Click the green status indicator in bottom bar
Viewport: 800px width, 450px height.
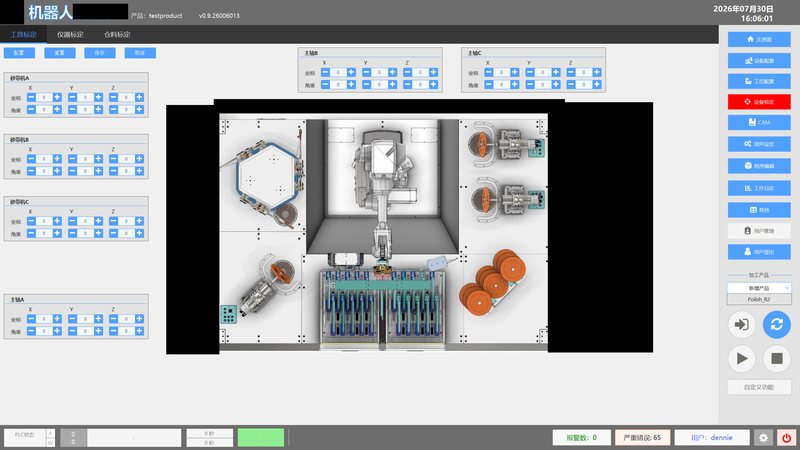point(261,438)
